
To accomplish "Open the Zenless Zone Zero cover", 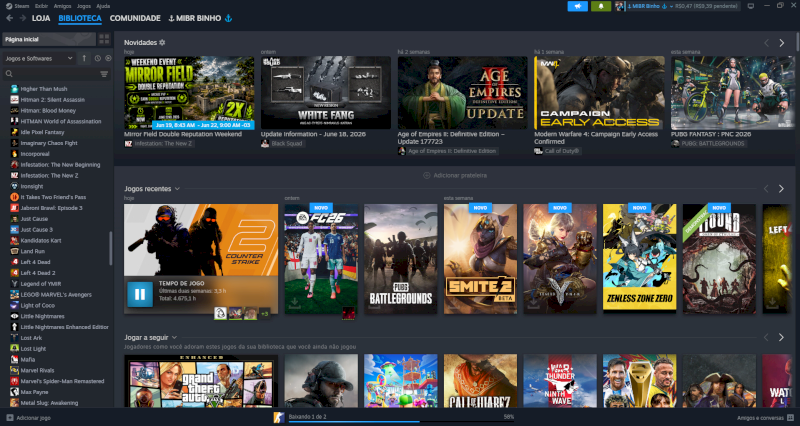I will 640,259.
